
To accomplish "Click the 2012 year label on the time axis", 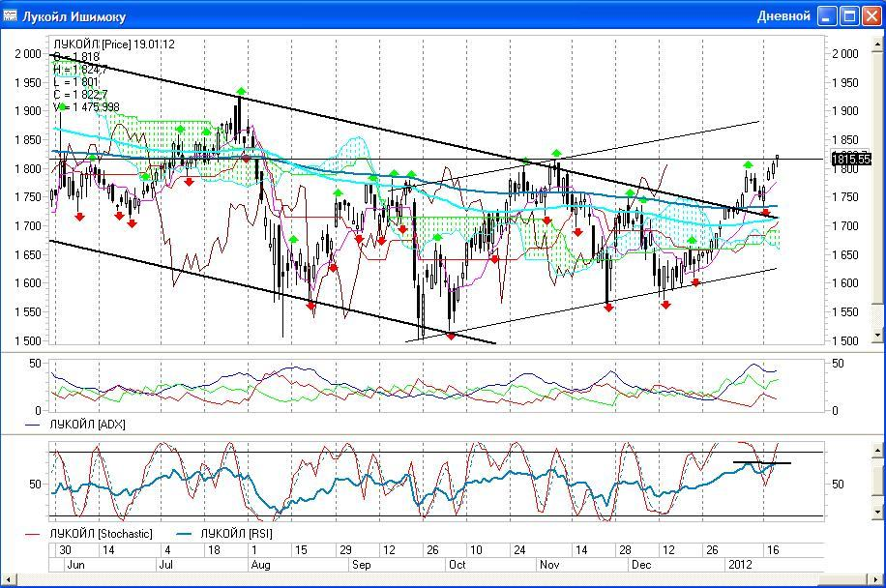I will [740, 564].
